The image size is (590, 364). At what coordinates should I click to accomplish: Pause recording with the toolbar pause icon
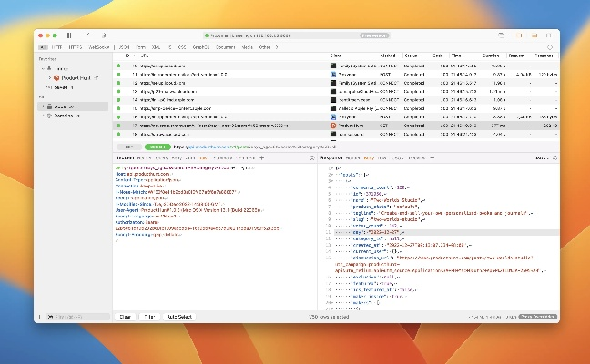(x=70, y=35)
